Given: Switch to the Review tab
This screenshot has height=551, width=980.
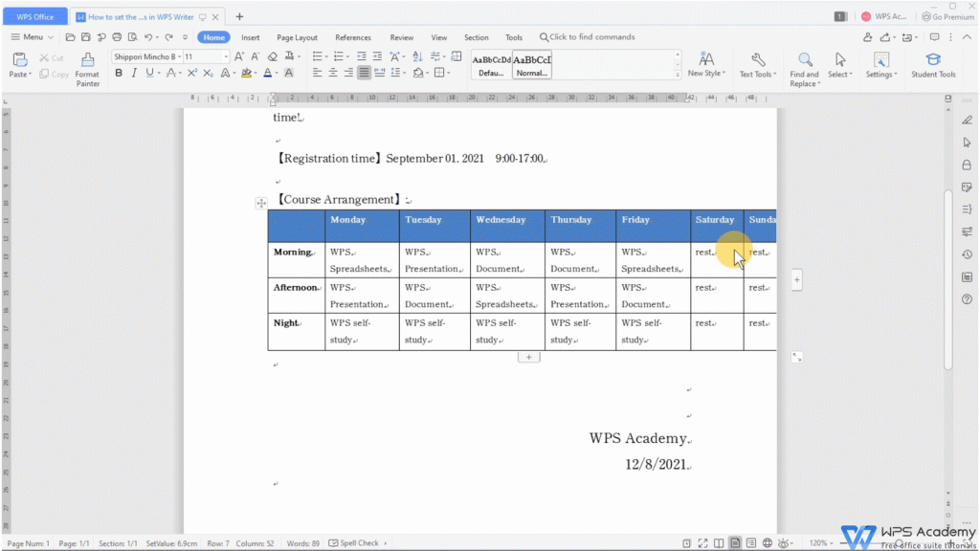Looking at the screenshot, I should (402, 37).
